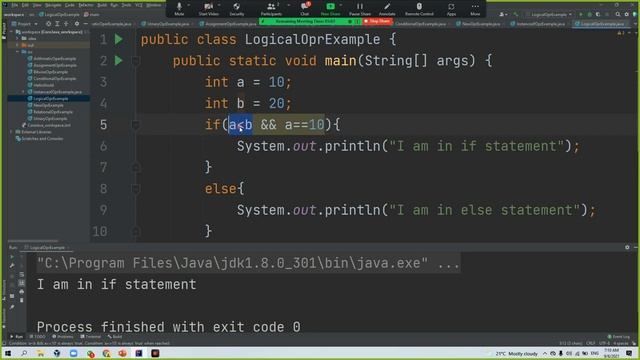
Task: Collapse the else block fold at line 8
Action: (136, 189)
